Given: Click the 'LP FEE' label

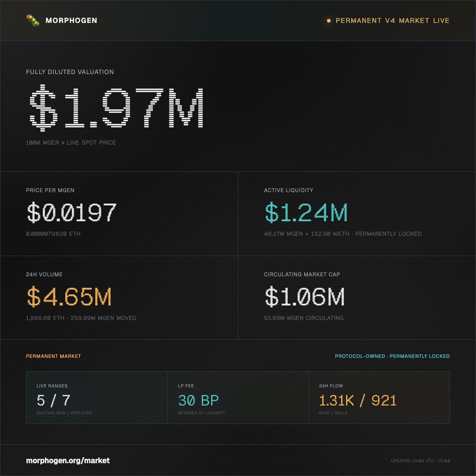Looking at the screenshot, I should tap(186, 386).
